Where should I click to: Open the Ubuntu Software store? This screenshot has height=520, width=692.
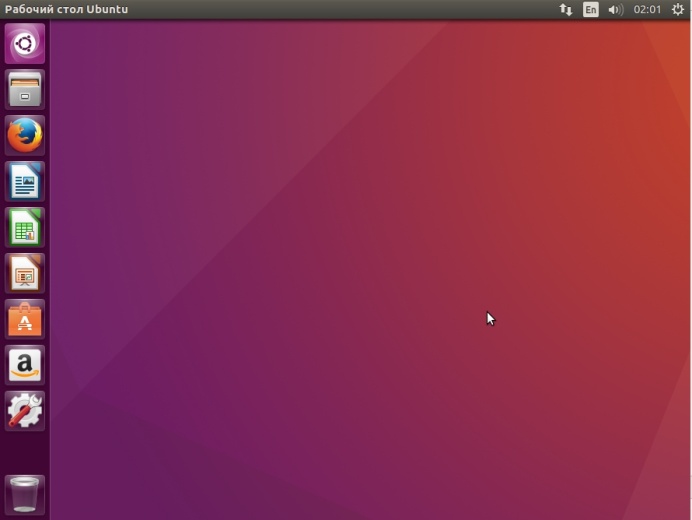pyautogui.click(x=25, y=319)
